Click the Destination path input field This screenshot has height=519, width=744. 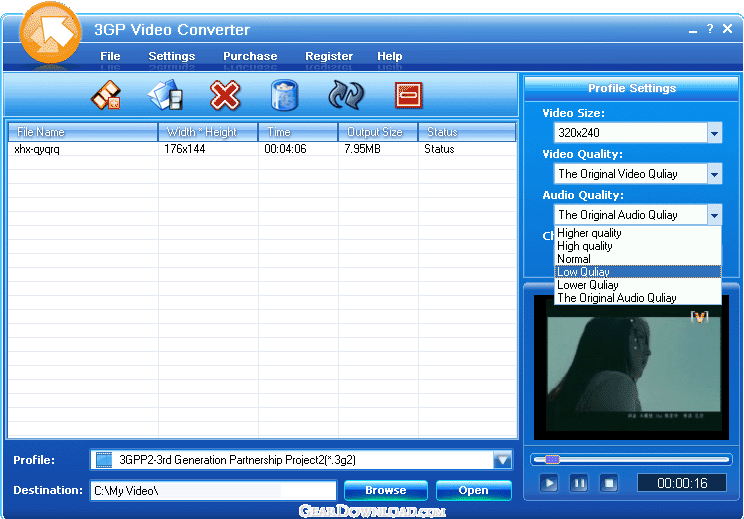point(213,491)
